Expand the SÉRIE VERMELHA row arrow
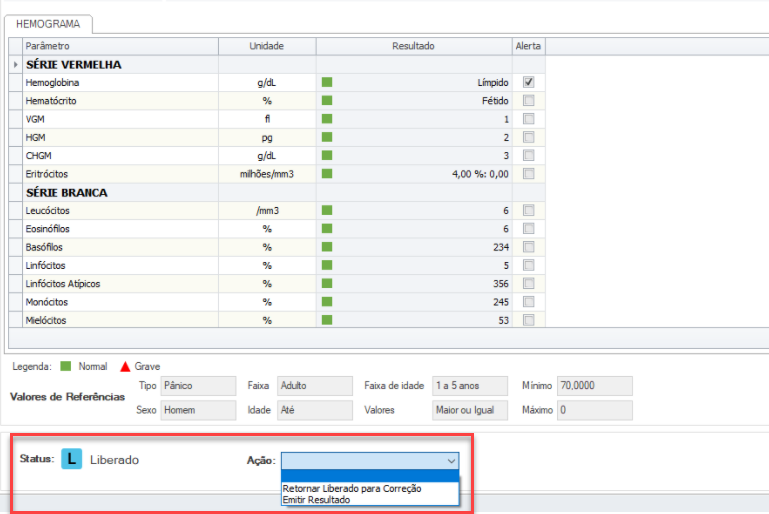The height and width of the screenshot is (514, 769). tap(16, 64)
